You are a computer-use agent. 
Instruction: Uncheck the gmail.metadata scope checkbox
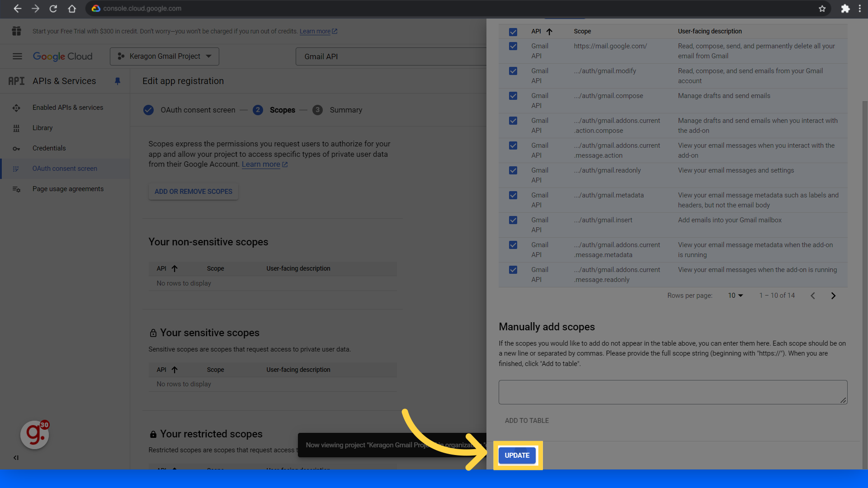click(x=513, y=195)
